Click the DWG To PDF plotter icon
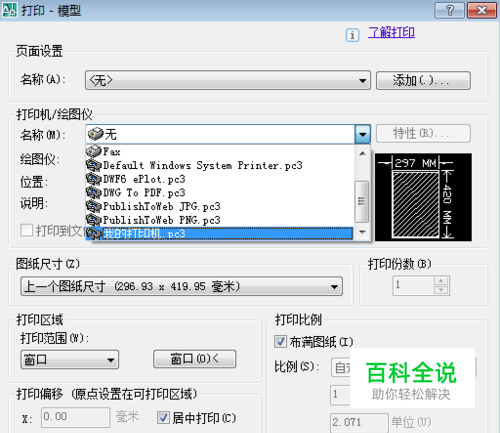 click(x=94, y=193)
